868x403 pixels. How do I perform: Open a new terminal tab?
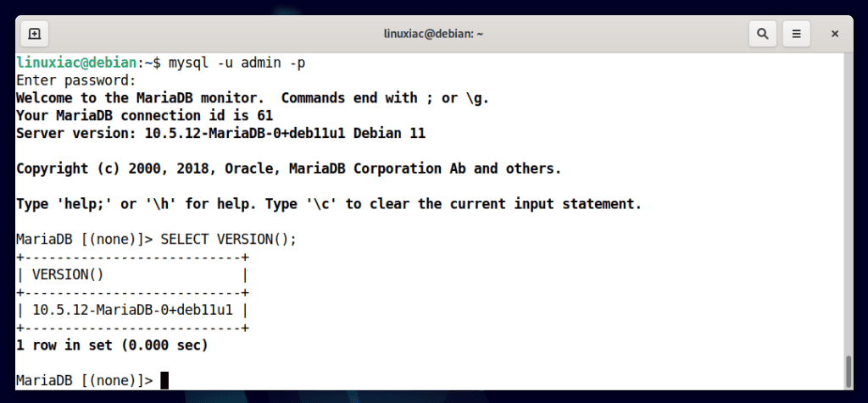point(34,34)
